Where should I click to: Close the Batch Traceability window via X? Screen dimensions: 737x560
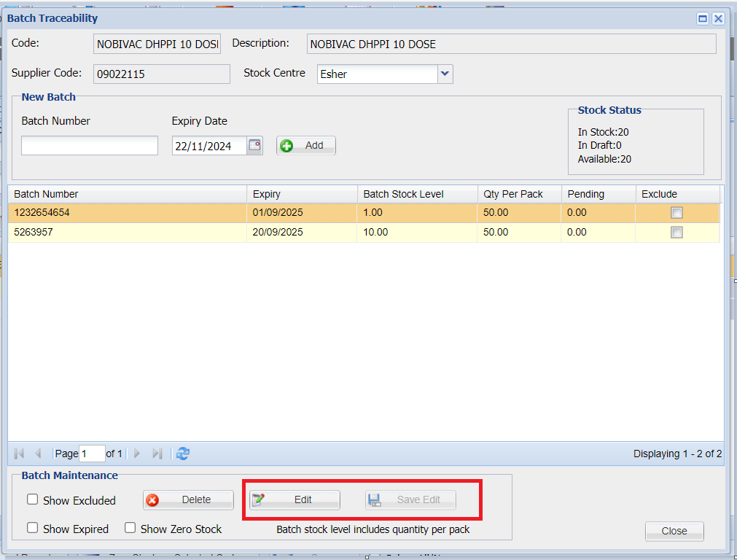[718, 18]
